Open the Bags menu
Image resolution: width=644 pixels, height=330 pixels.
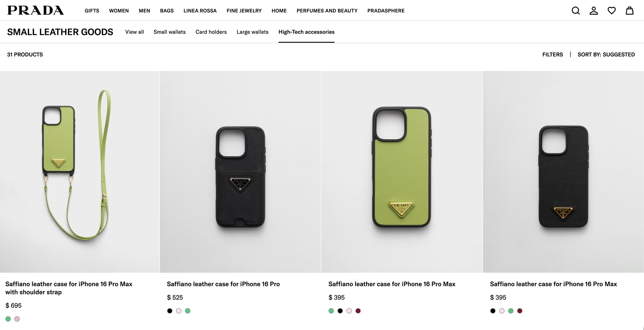click(x=167, y=11)
